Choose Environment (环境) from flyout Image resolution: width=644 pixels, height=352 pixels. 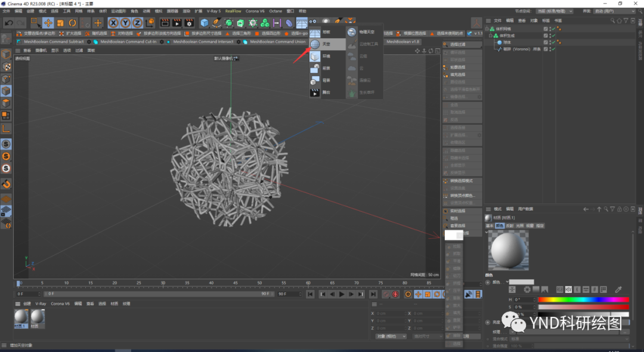[x=327, y=56]
